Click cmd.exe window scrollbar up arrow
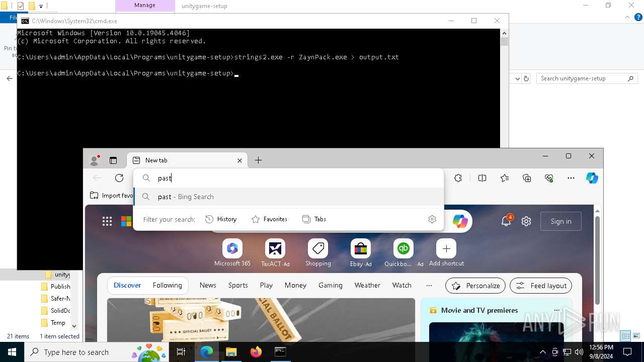Screen dimensions: 644x362 click(504, 33)
